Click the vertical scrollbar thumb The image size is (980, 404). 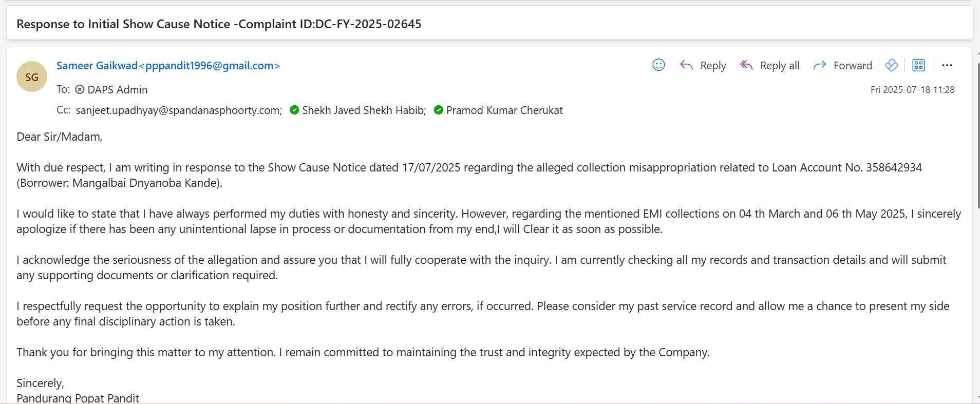[x=978, y=133]
